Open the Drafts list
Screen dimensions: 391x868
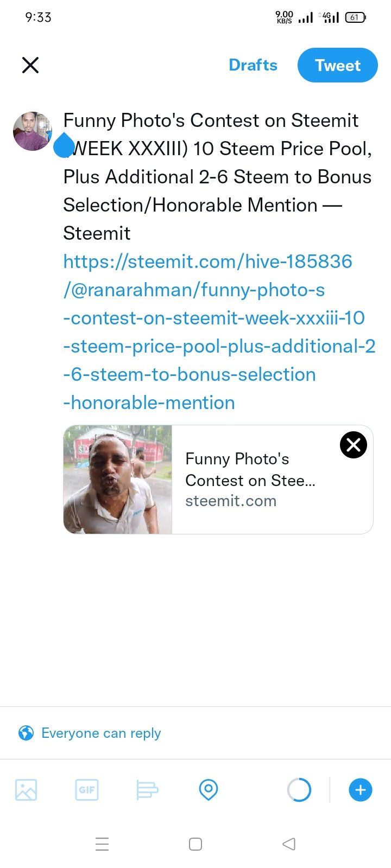[x=253, y=65]
